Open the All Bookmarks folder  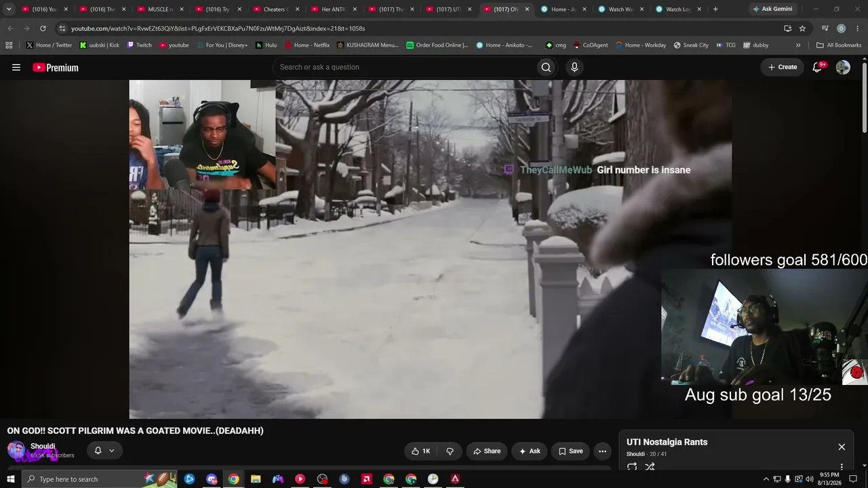pos(838,45)
